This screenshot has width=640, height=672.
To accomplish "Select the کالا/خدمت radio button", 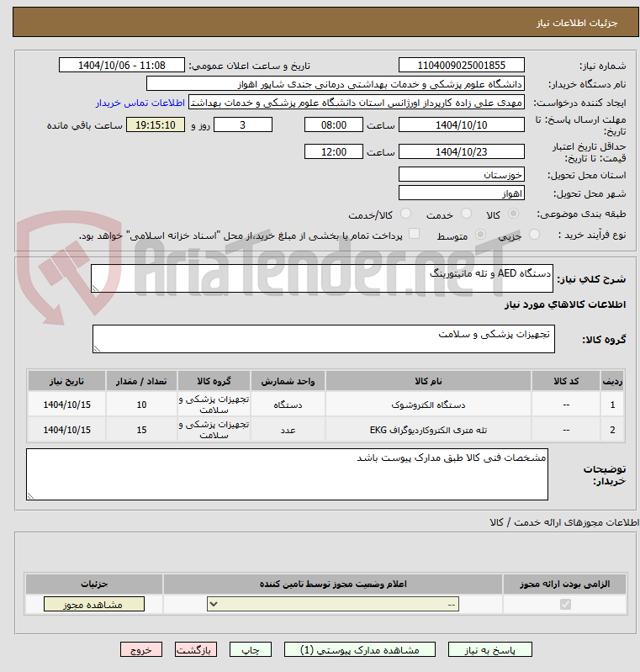I will tap(405, 214).
